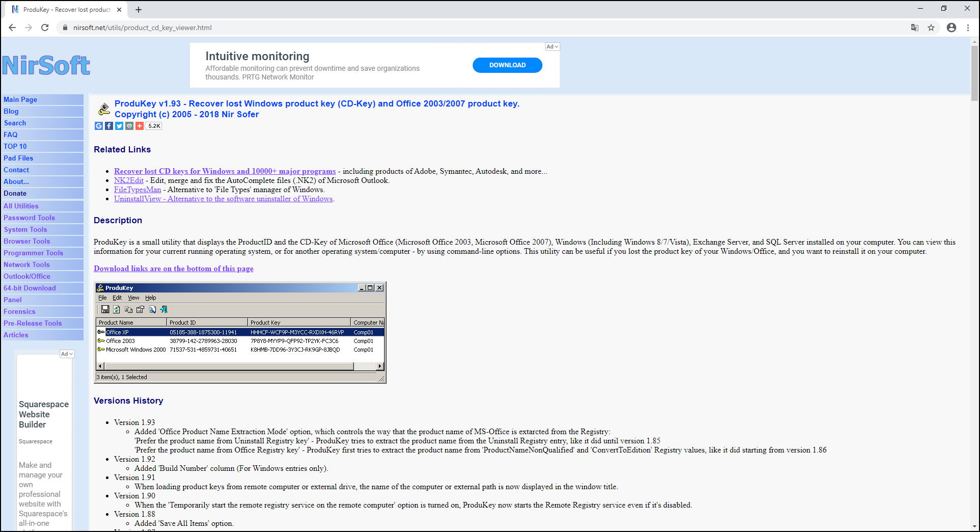Click Donate in the sidebar
Screen dimensions: 980x532
(x=42, y=193)
